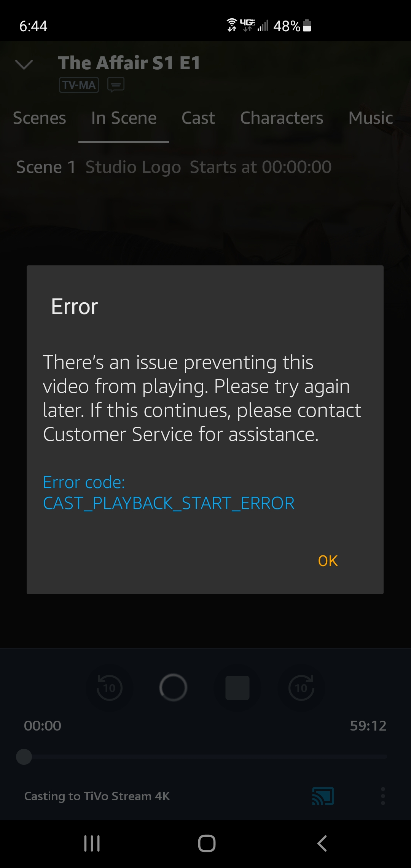Select the In Scene tab
The width and height of the screenshot is (411, 868).
tap(124, 118)
